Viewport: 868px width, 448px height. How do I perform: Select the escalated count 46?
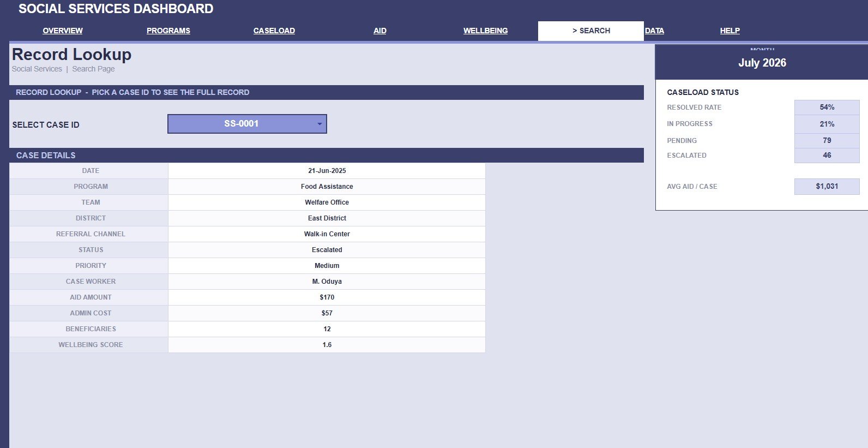tap(827, 156)
